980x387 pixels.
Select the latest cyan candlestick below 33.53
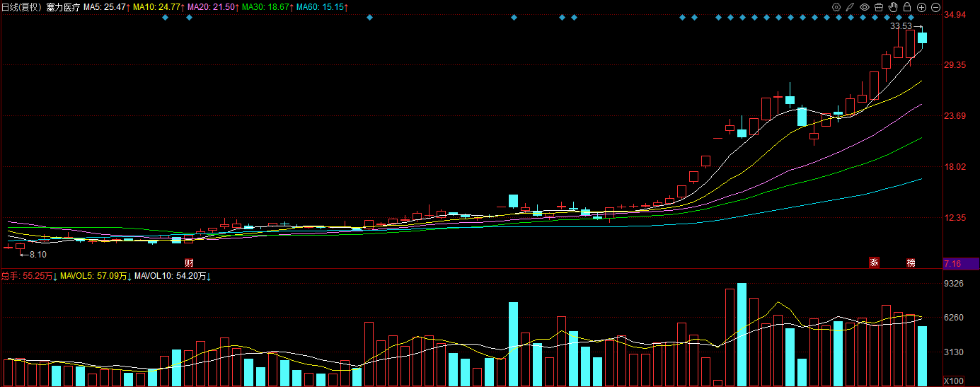coord(922,38)
